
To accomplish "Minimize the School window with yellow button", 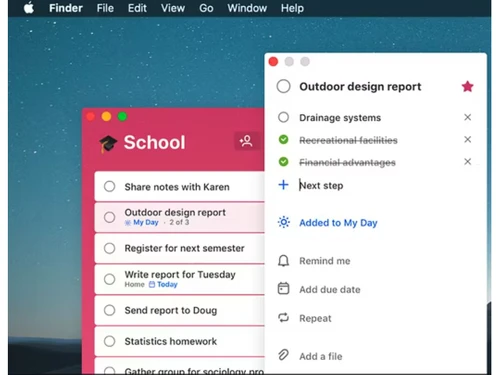I will [x=106, y=116].
